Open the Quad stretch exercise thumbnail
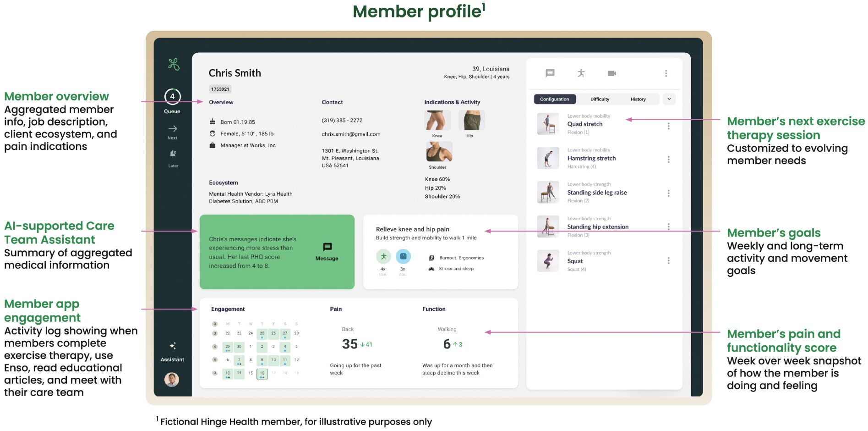The width and height of the screenshot is (868, 431). click(x=548, y=124)
